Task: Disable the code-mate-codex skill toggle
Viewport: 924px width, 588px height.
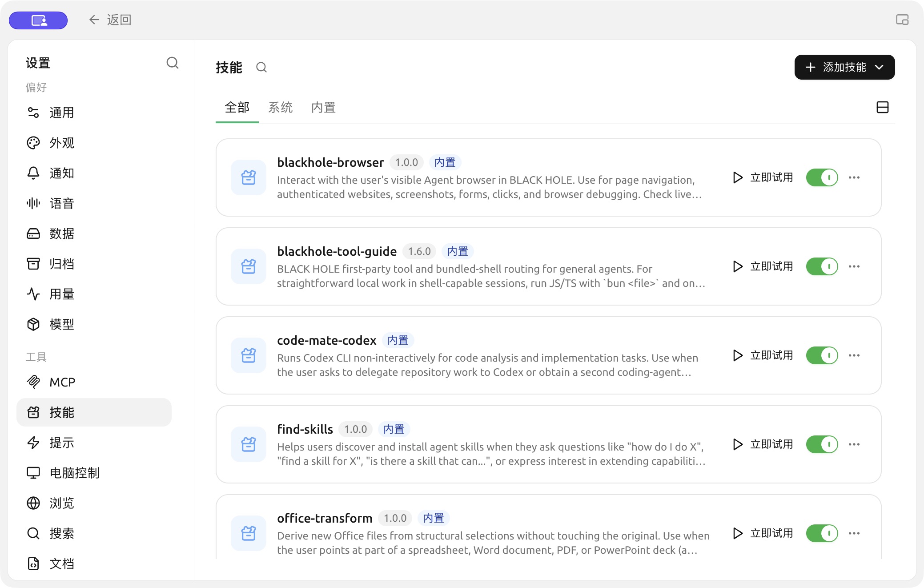Action: (x=822, y=355)
